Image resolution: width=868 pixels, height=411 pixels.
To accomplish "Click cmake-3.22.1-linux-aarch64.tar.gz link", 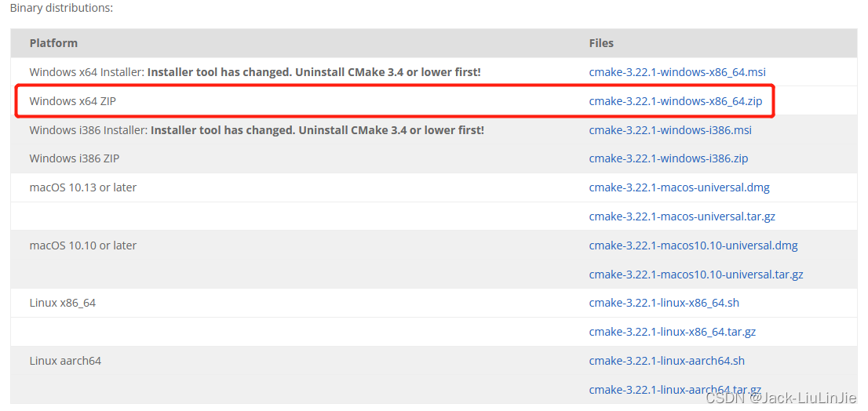I will pyautogui.click(x=675, y=389).
